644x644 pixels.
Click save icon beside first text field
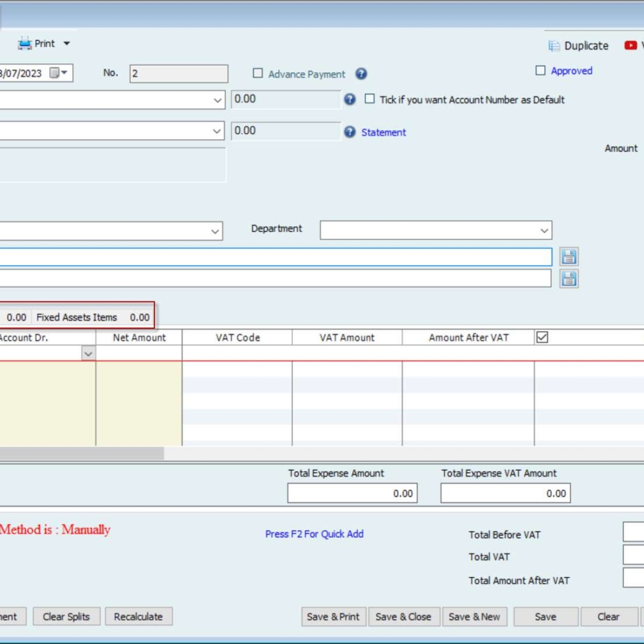(569, 257)
